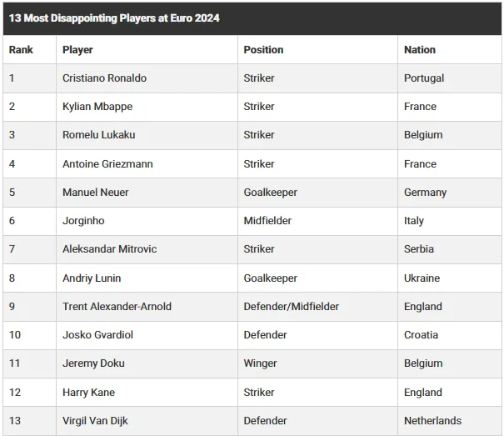The width and height of the screenshot is (504, 436).
Task: Click the Defender/Midfielder position cell
Action: [x=291, y=307]
